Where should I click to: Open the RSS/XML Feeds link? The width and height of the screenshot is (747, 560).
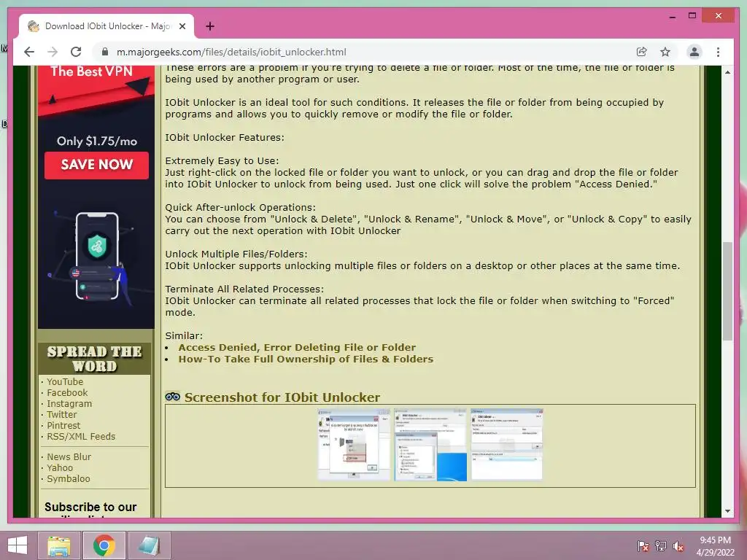81,436
